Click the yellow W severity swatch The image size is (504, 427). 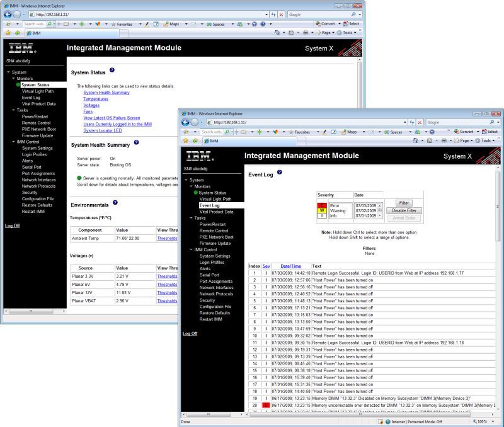point(321,209)
